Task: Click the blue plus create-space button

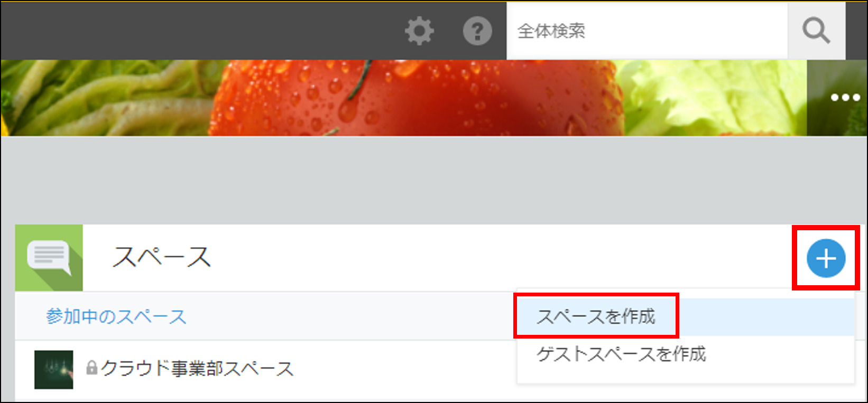Action: tap(826, 258)
